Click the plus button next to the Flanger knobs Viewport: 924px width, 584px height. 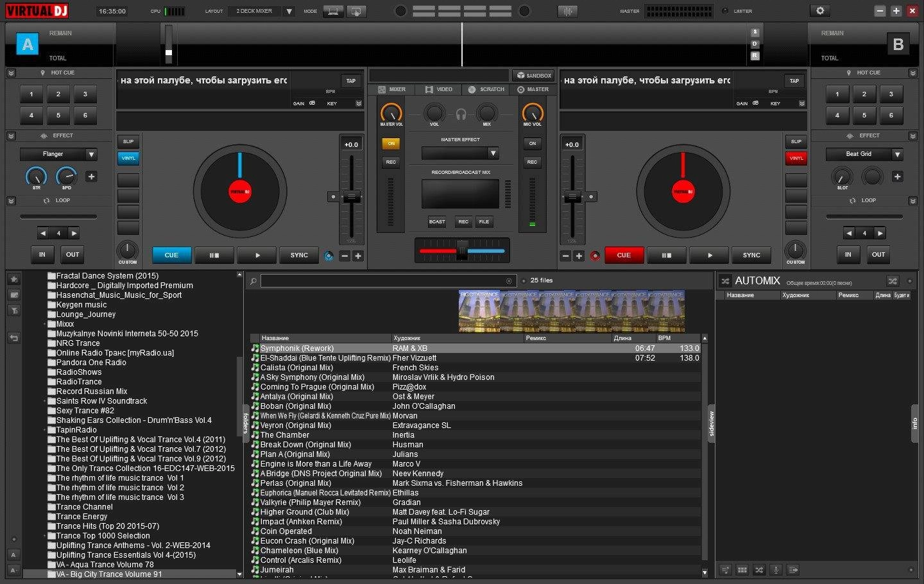click(x=91, y=176)
